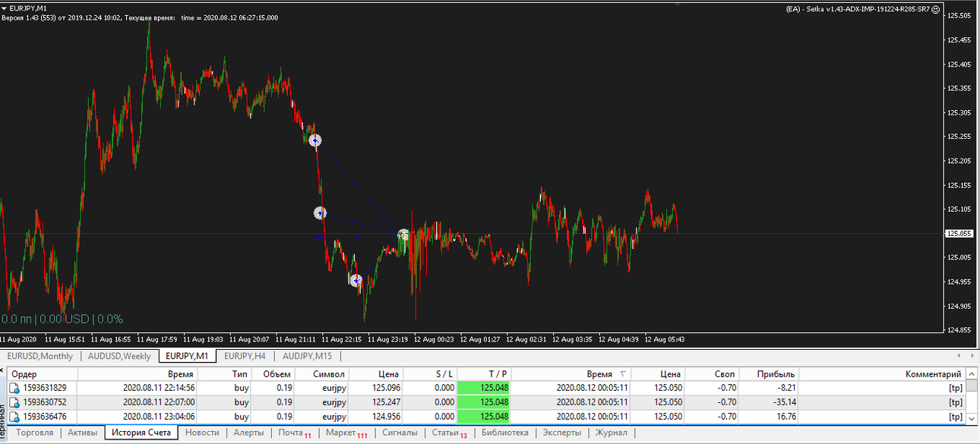The height and width of the screenshot is (444, 980).
Task: Click T/P cell of order 1593631829
Action: tap(484, 388)
